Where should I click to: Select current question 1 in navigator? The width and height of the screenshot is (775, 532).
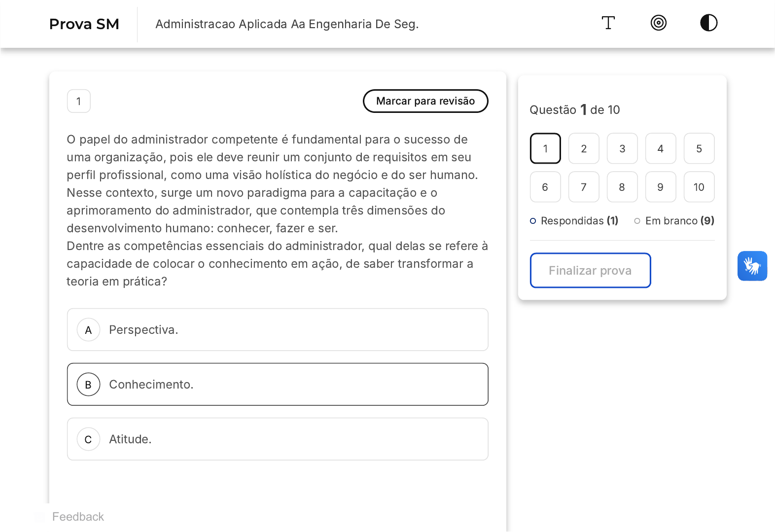(545, 148)
